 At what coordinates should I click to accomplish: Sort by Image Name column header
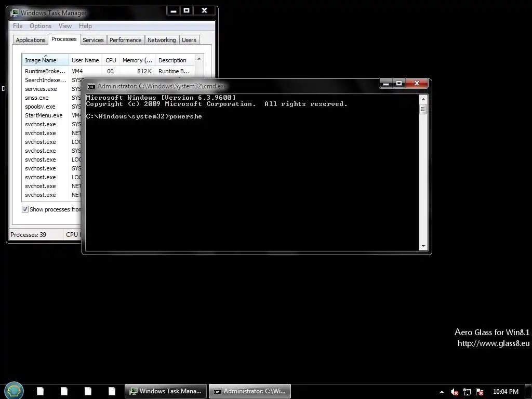pyautogui.click(x=46, y=60)
